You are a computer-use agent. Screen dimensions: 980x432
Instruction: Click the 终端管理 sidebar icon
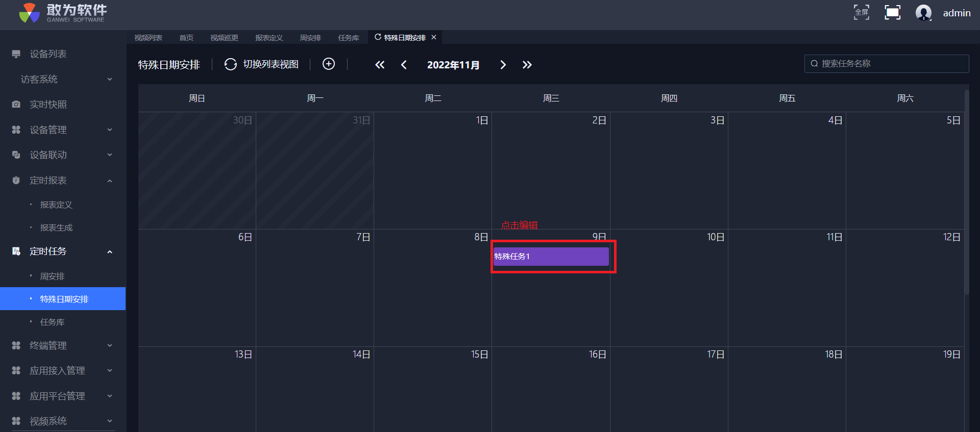[16, 346]
